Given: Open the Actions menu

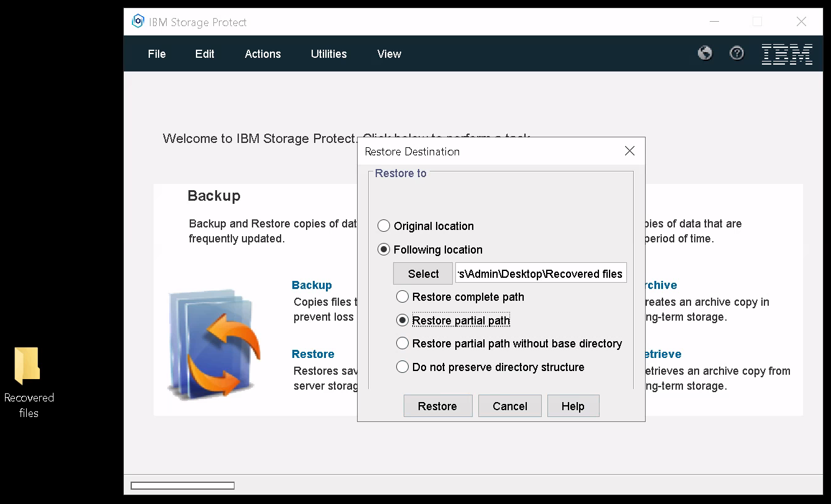Looking at the screenshot, I should 262,54.
